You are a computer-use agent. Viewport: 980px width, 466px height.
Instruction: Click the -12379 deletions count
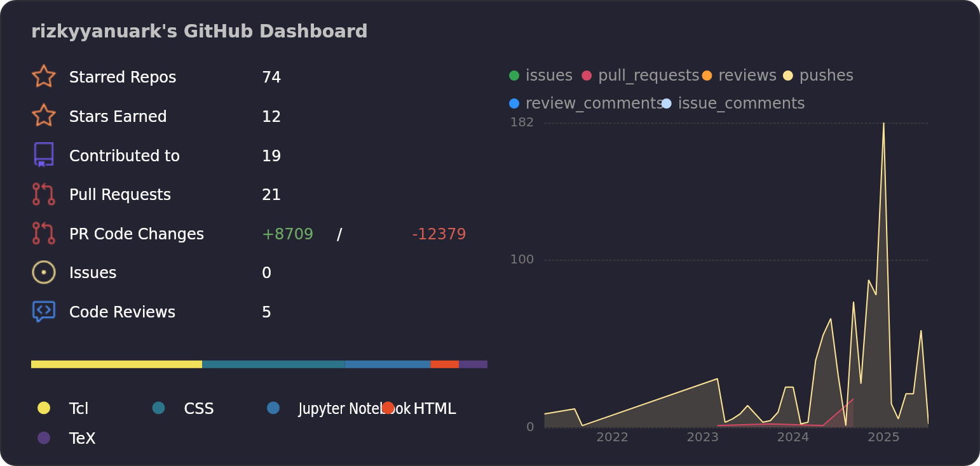[439, 234]
